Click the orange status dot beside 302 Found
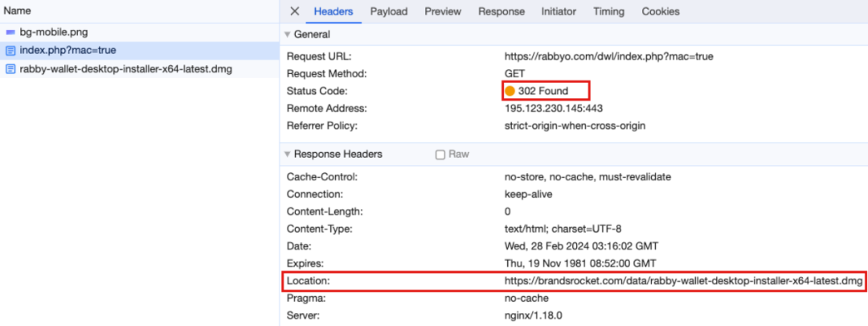Viewport: 868px width, 326px height. point(510,90)
